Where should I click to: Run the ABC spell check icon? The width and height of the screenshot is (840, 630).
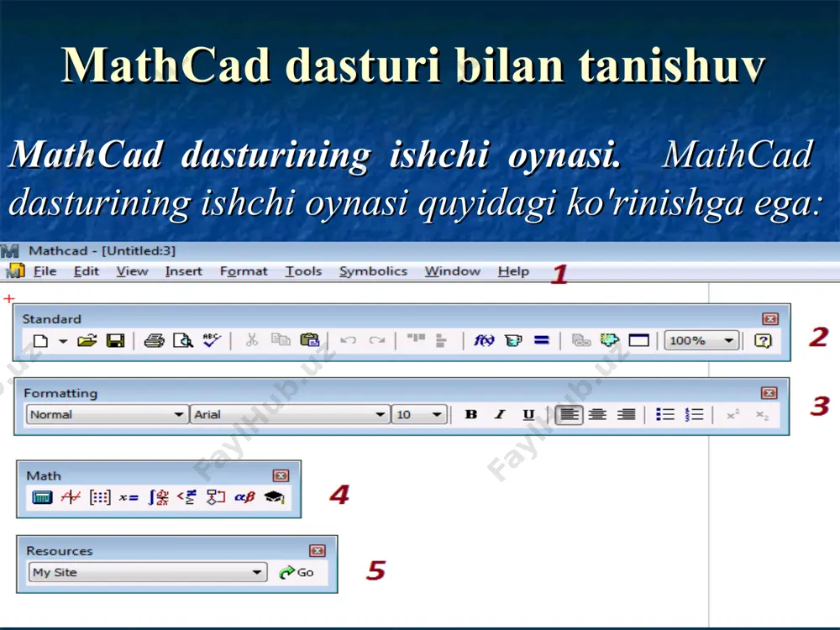pos(212,340)
